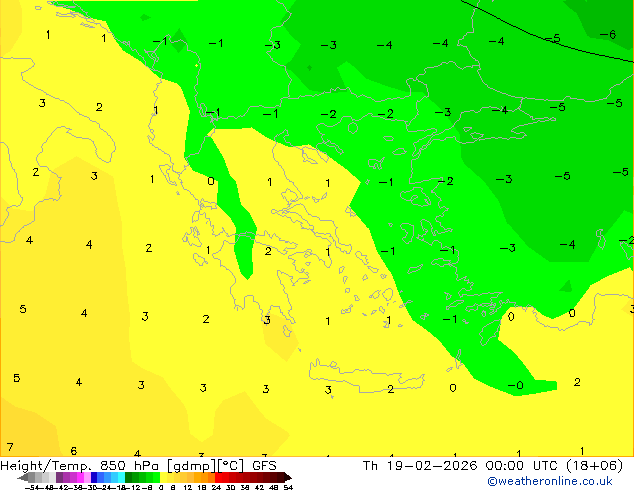The width and height of the screenshot is (634, 490).
Task: Click the "(18+06)" forecast run label
Action: (594, 466)
